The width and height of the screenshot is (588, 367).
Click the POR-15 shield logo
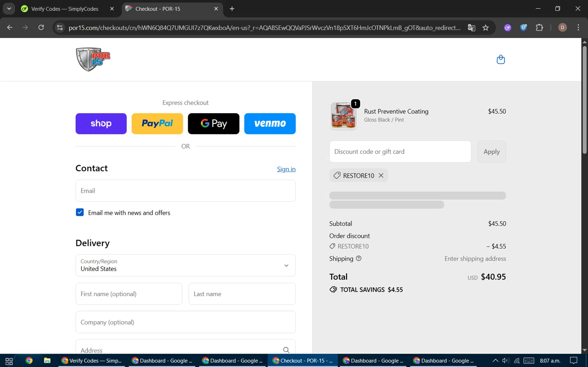tap(93, 60)
